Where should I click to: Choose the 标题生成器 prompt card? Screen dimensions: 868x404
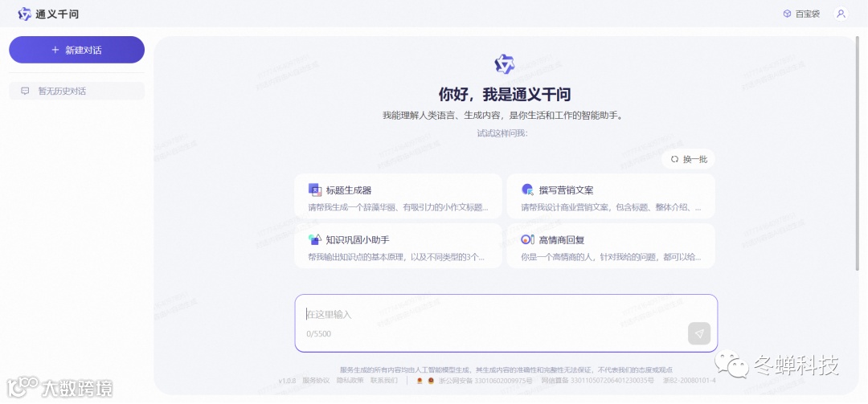coord(398,197)
